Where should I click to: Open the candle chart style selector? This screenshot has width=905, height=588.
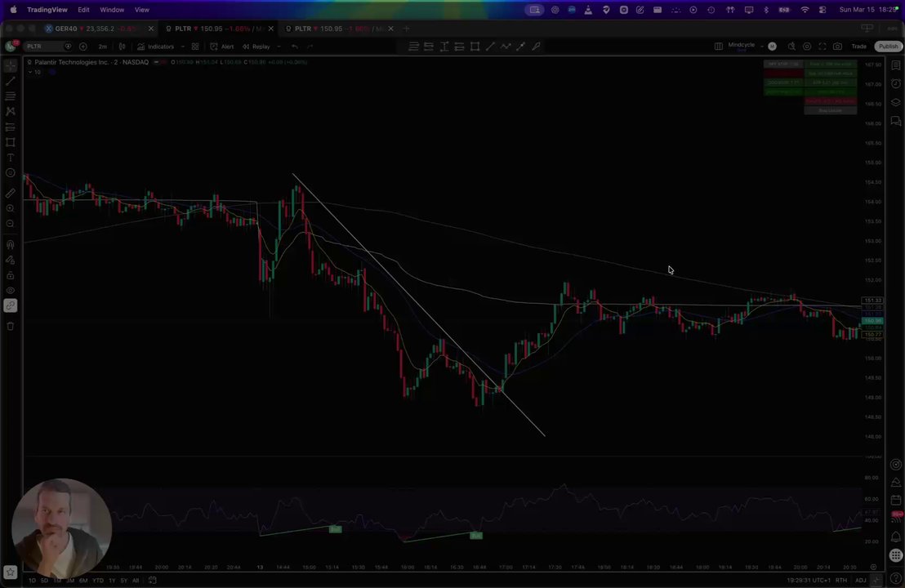coord(122,47)
